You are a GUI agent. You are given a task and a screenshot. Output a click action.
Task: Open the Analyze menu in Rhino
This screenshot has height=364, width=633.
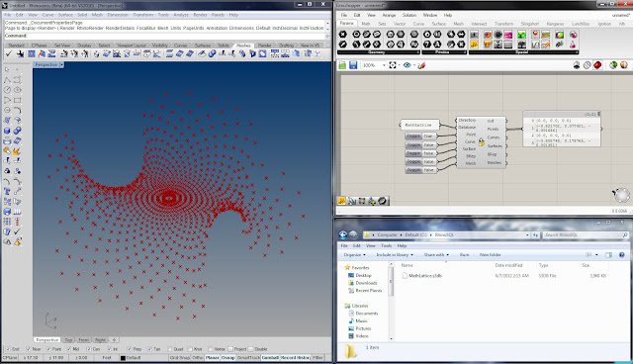click(181, 15)
